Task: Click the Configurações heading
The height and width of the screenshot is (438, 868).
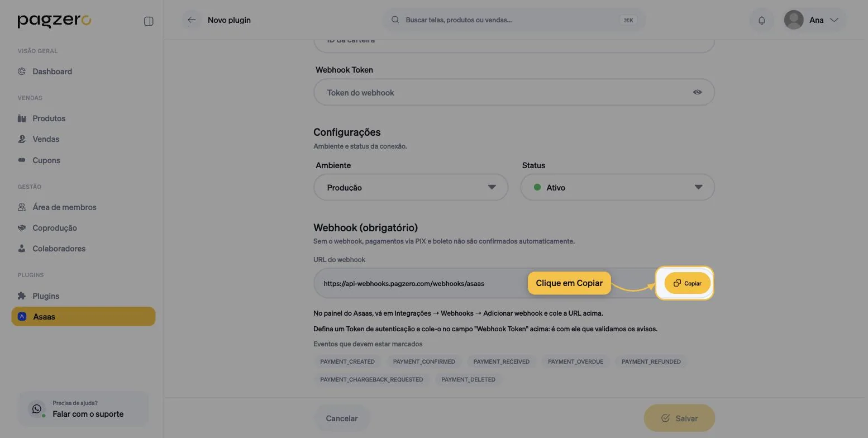Action: point(347,132)
